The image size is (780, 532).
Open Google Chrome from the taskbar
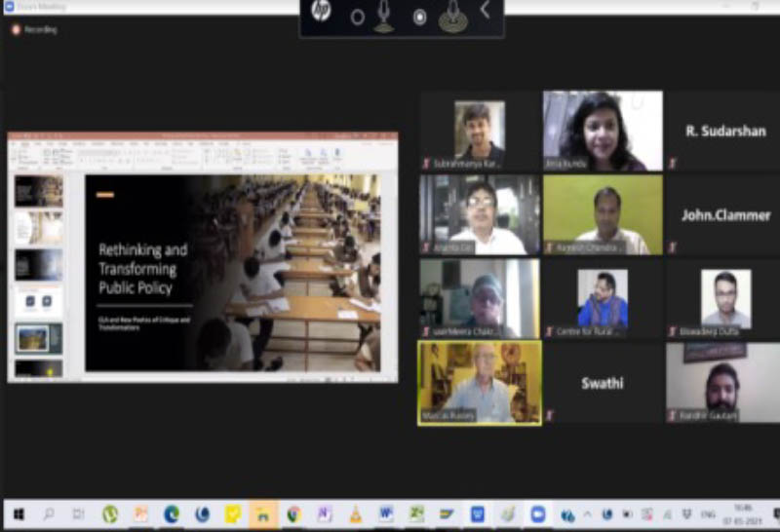[293, 513]
